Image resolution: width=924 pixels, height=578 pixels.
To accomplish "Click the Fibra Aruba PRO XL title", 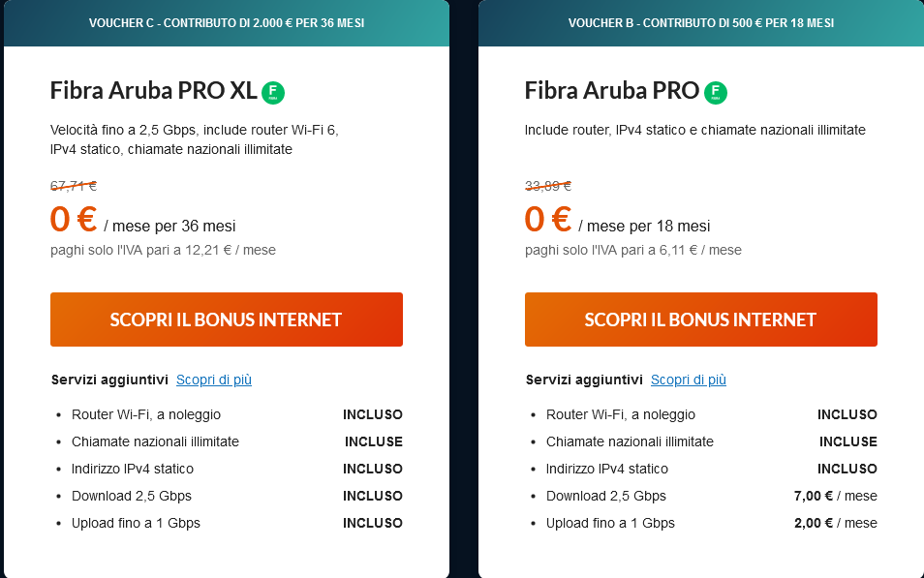I will 154,91.
